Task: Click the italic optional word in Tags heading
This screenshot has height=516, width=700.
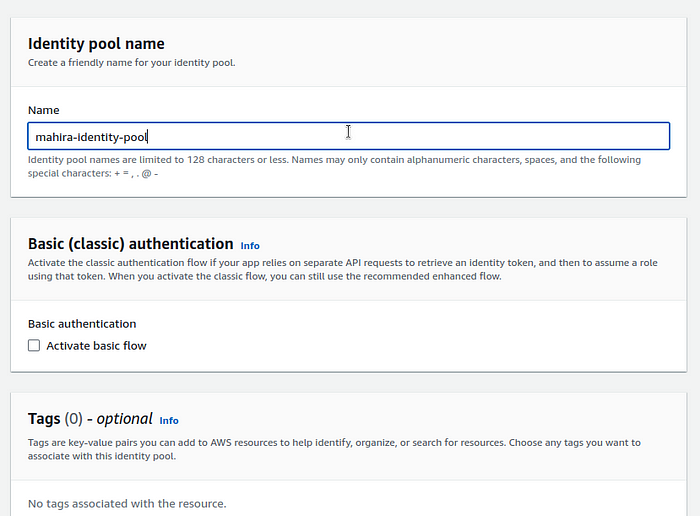Action: point(125,419)
